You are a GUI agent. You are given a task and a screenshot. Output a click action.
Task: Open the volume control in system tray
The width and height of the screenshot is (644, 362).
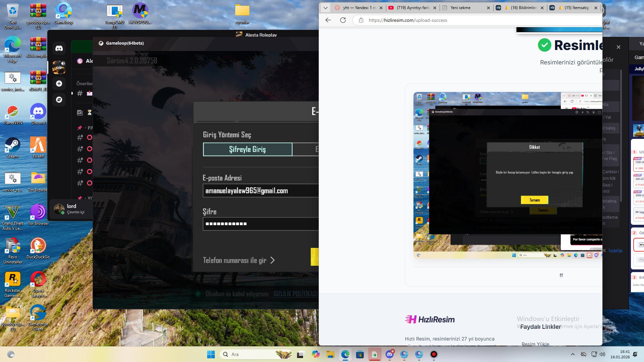(602, 354)
